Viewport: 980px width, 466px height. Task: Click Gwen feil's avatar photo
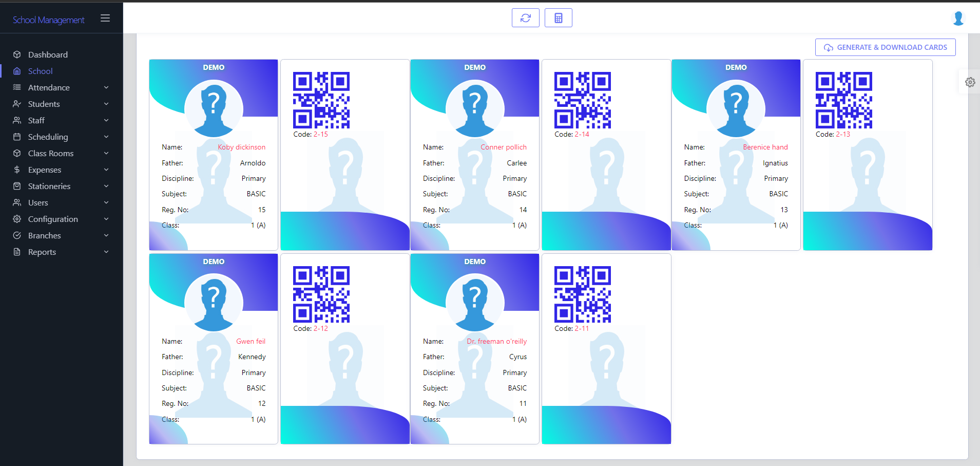point(214,303)
